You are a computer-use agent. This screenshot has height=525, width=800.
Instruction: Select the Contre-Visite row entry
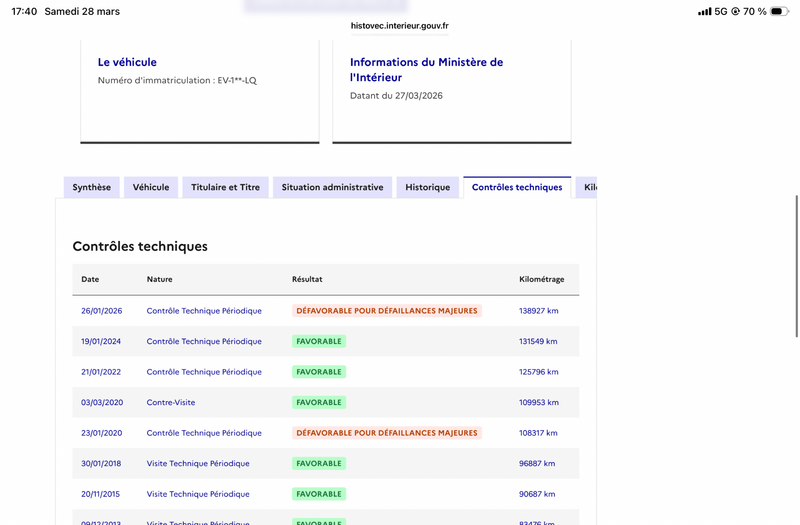click(x=171, y=402)
